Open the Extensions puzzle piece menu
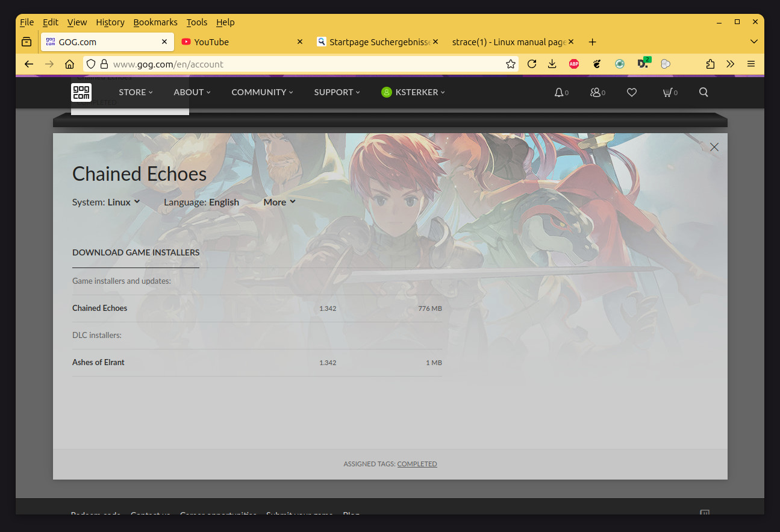780x532 pixels. click(710, 64)
